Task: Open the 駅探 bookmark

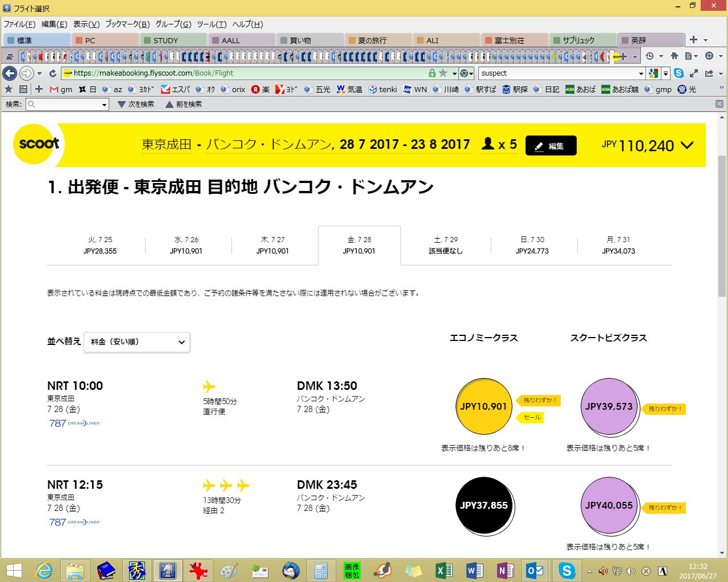Action: pyautogui.click(x=515, y=89)
